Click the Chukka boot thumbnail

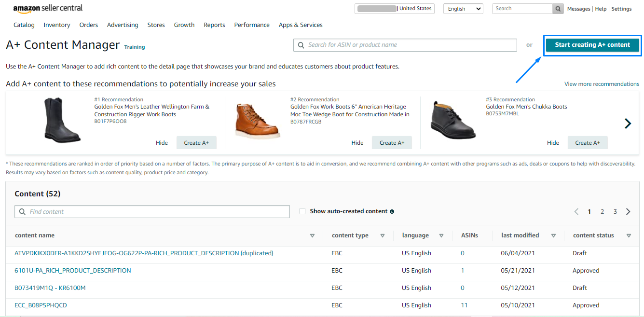(452, 120)
